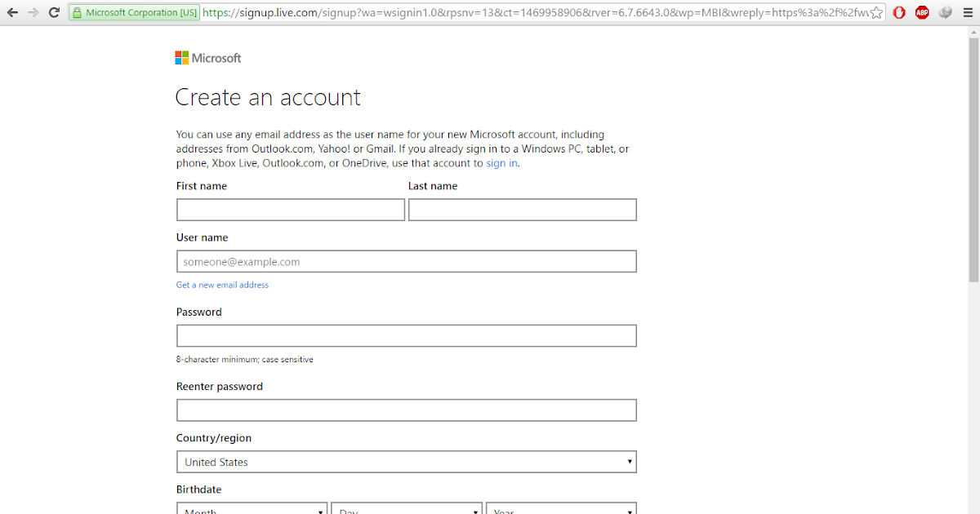
Task: Bookmark this page with the star icon
Action: pyautogui.click(x=876, y=13)
